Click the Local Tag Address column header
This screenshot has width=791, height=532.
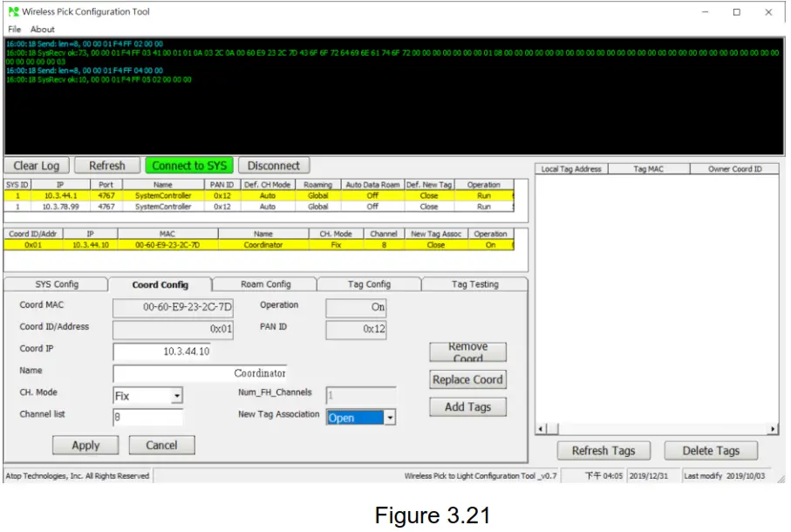(x=571, y=169)
